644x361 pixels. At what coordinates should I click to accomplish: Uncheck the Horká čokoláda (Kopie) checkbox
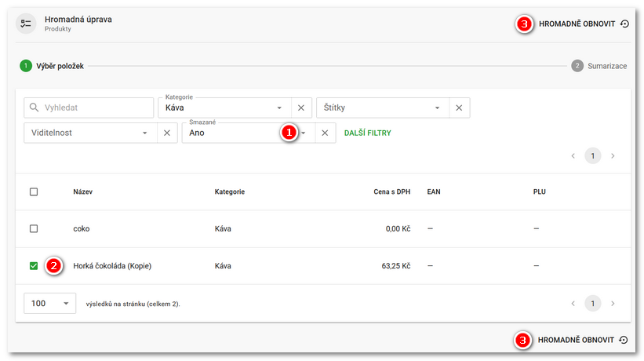pyautogui.click(x=34, y=266)
